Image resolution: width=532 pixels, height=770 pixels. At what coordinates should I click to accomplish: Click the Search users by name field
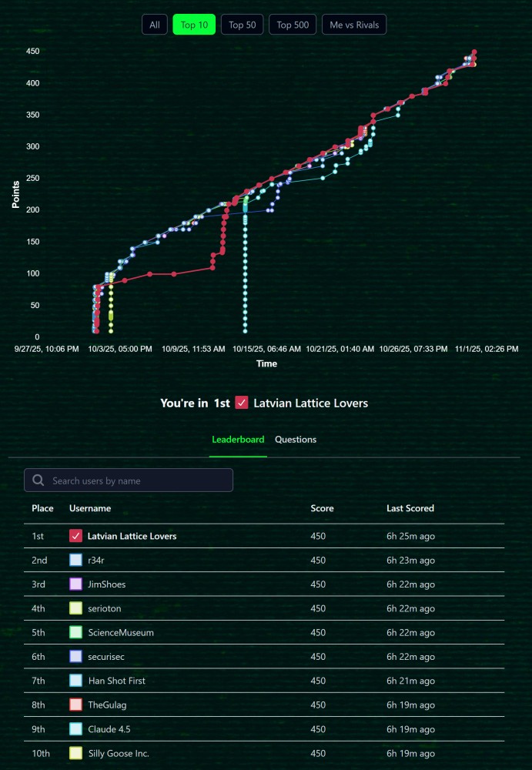pos(139,480)
